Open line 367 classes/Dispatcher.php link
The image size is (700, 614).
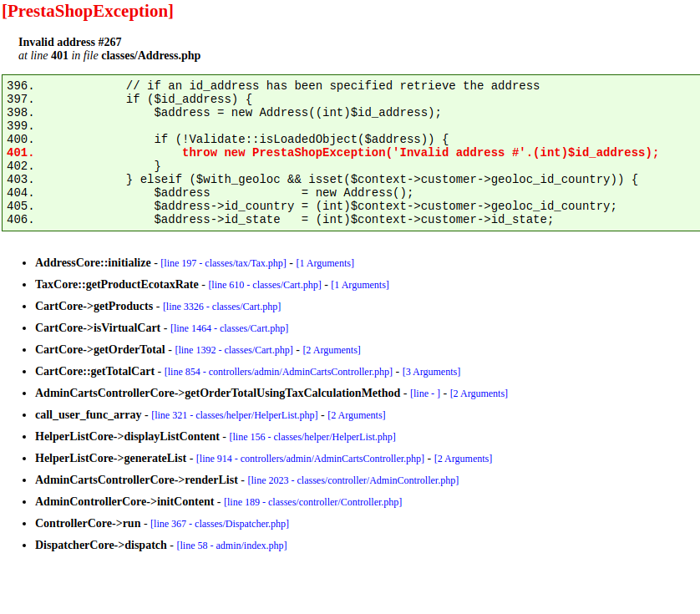coord(220,524)
